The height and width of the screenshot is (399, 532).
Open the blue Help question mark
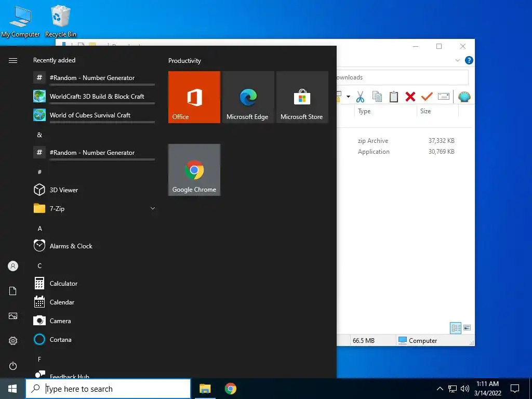click(x=469, y=60)
